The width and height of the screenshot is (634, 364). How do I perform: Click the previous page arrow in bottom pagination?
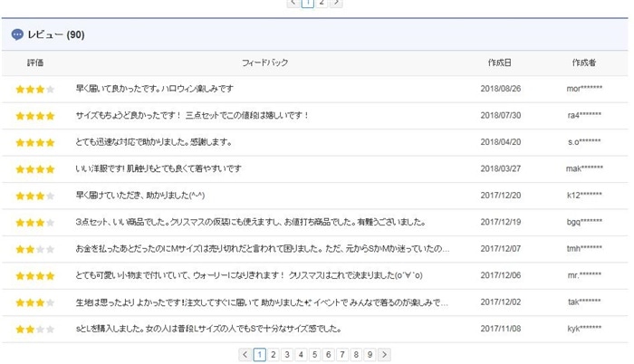[245, 355]
